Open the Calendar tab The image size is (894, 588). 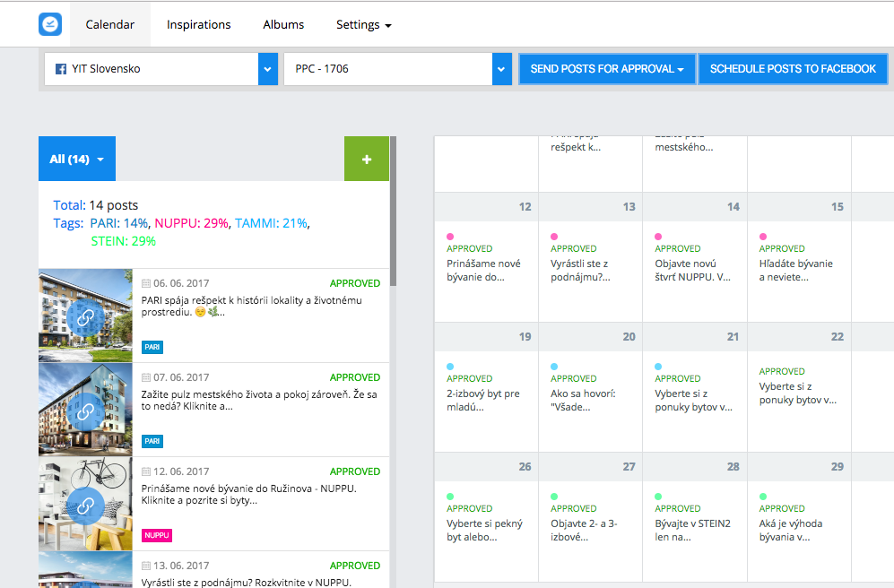click(110, 24)
